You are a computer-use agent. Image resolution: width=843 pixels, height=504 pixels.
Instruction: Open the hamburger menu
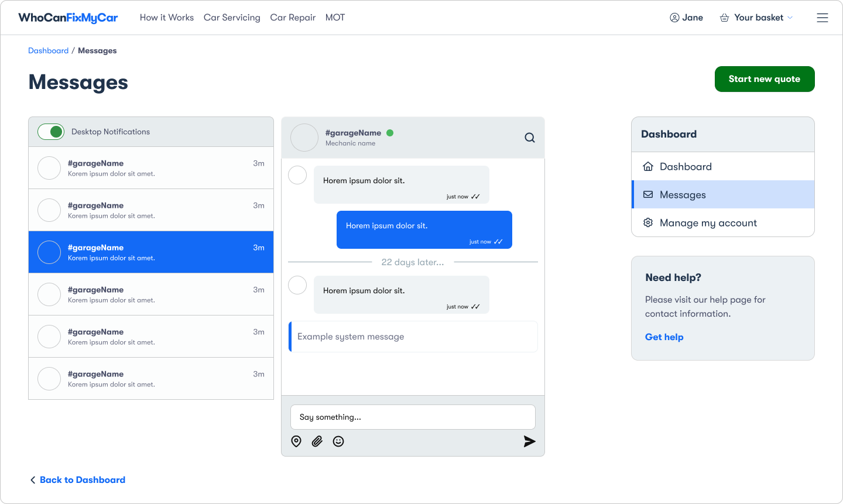[823, 18]
